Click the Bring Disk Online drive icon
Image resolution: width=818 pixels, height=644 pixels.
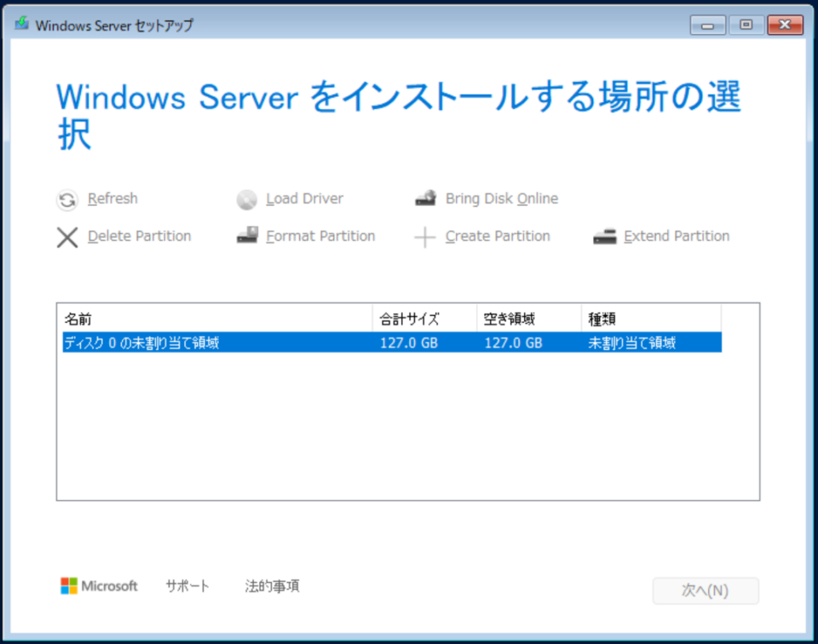tap(426, 198)
